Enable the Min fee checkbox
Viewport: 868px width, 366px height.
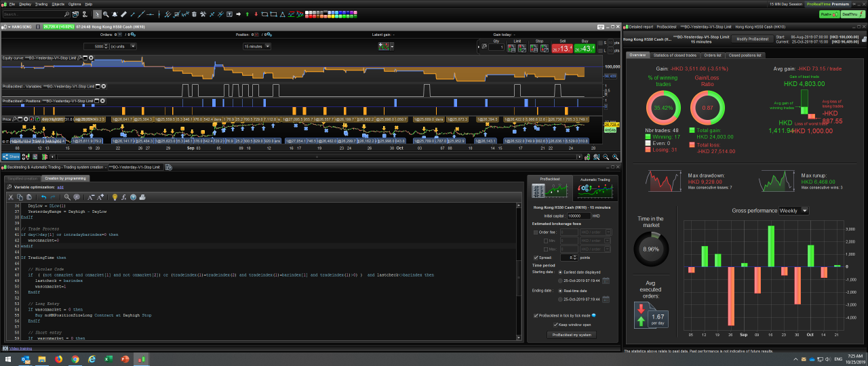click(545, 241)
